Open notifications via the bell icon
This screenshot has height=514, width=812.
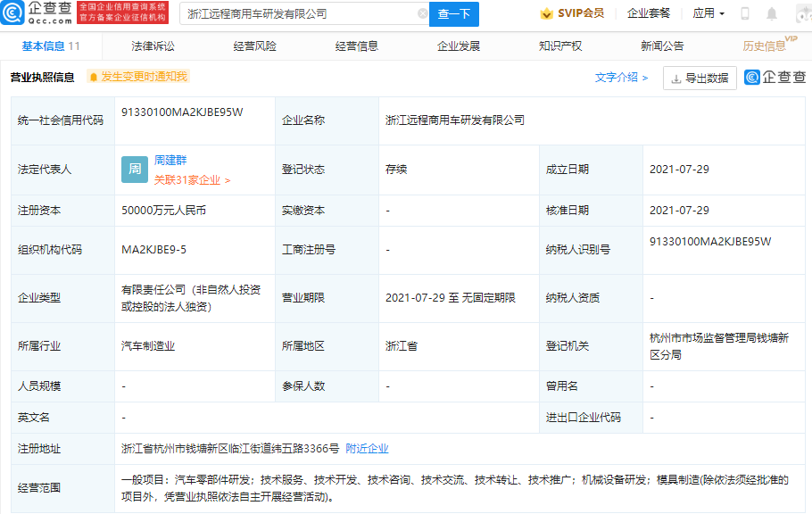point(771,13)
